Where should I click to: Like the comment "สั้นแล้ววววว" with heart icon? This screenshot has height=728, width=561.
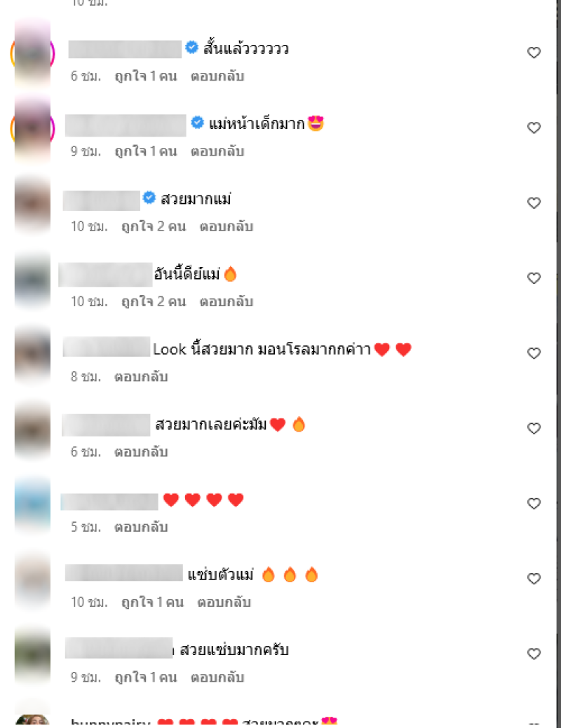534,53
